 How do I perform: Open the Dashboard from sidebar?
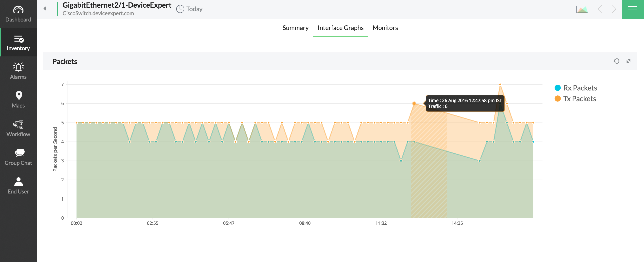[x=18, y=14]
